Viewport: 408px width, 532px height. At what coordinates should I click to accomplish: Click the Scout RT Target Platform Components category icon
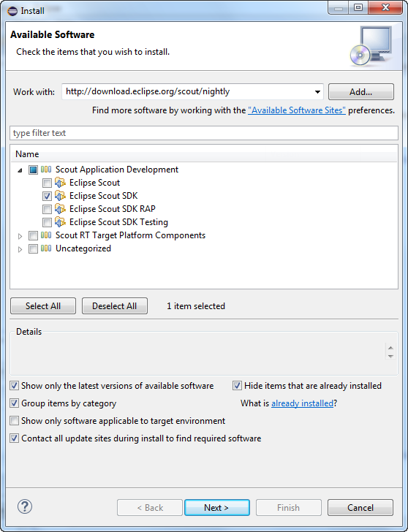pyautogui.click(x=46, y=235)
